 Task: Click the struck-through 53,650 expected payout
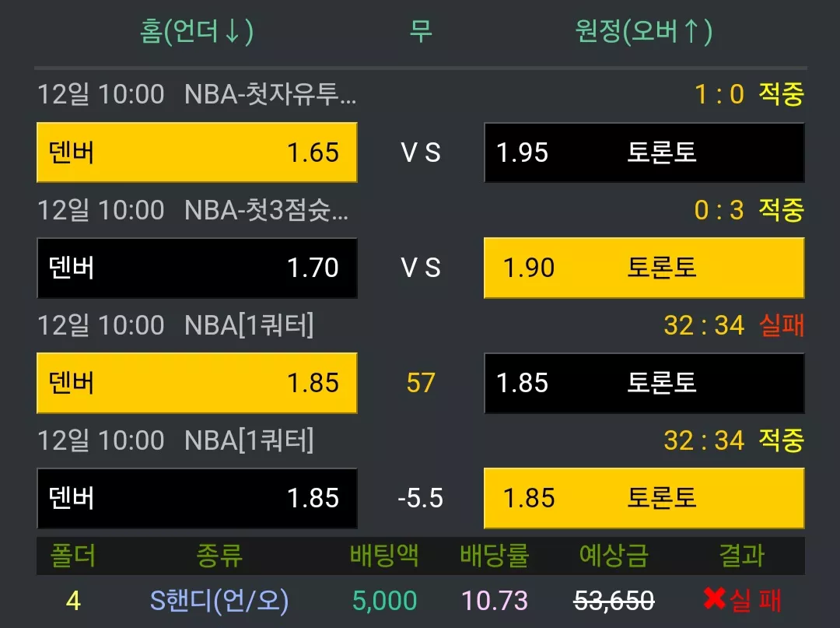614,600
